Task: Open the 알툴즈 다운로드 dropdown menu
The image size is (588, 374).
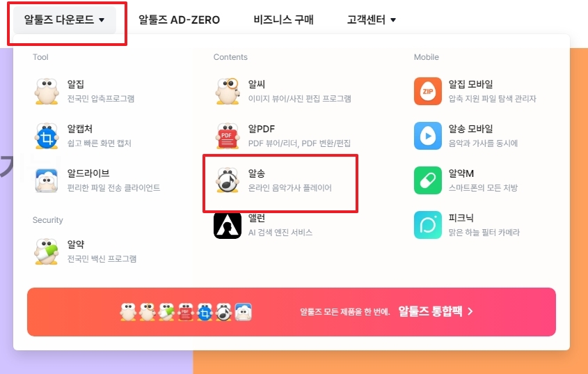Action: click(x=65, y=20)
